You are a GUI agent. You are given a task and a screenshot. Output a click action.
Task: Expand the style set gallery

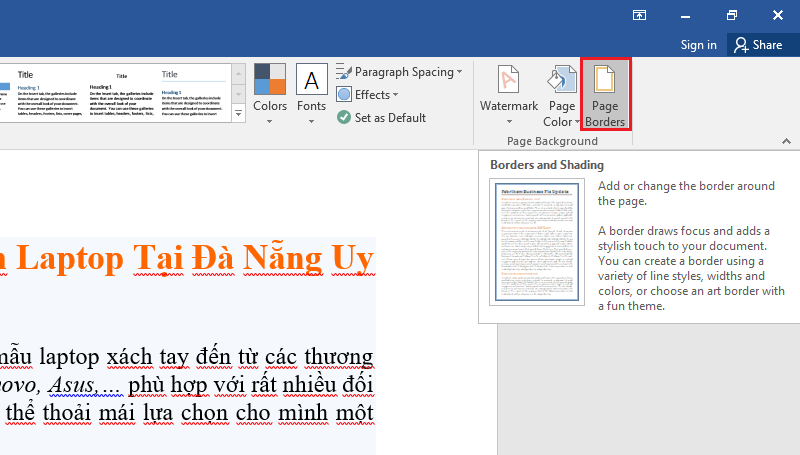(x=238, y=113)
